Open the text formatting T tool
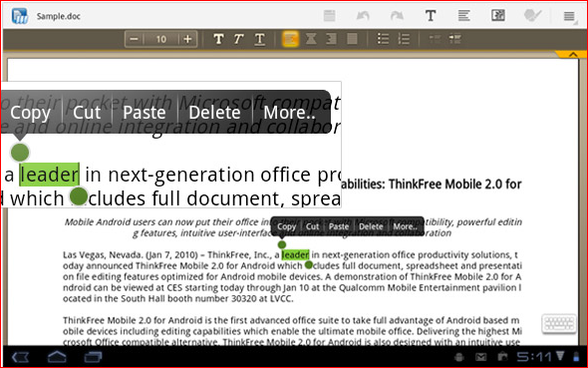The width and height of the screenshot is (588, 368). coord(431,16)
